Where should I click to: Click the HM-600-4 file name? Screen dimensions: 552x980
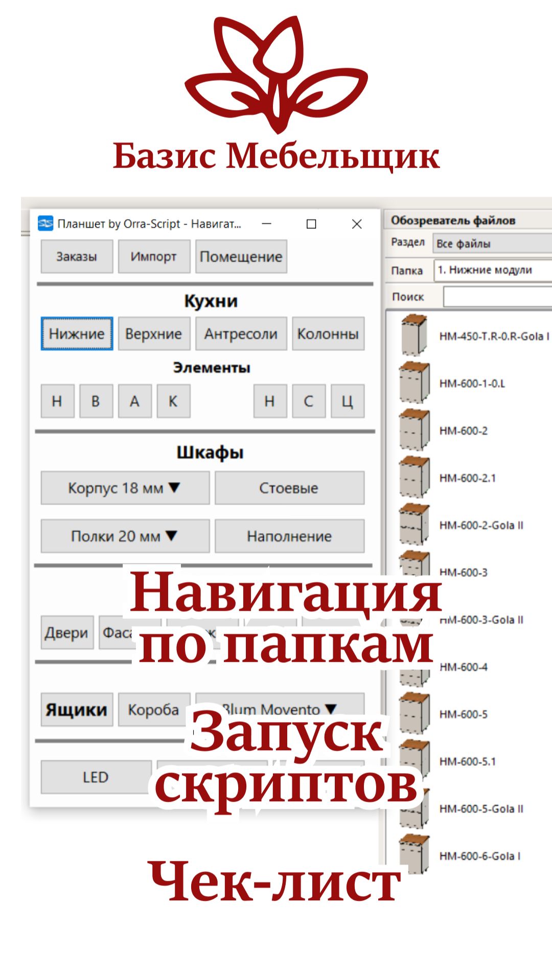[x=463, y=667]
